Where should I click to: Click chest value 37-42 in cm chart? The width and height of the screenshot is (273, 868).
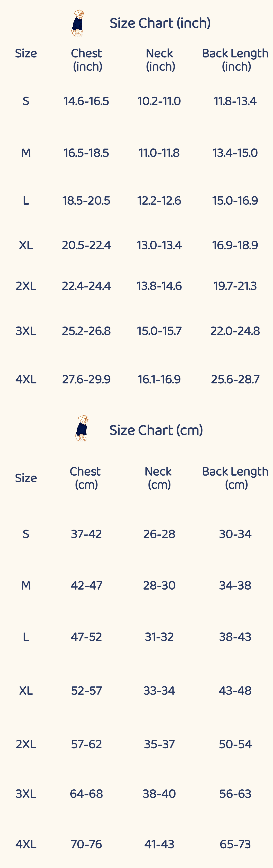(x=86, y=534)
